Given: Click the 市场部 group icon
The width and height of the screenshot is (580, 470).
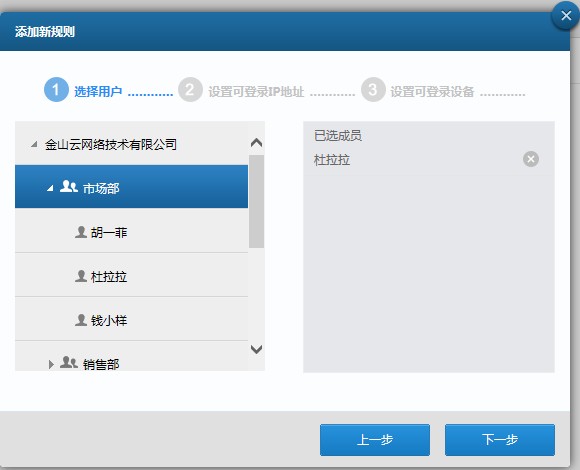Looking at the screenshot, I should pyautogui.click(x=69, y=186).
